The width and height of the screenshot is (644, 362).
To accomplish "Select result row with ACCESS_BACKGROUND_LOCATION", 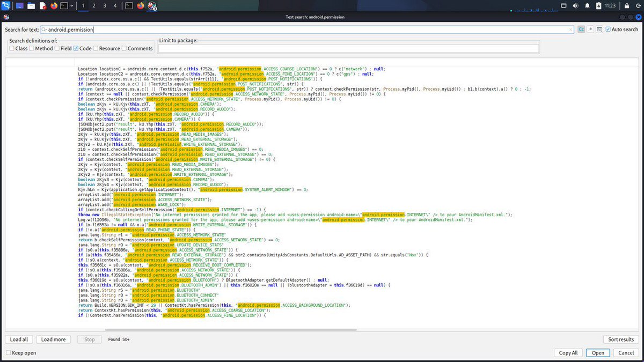I will 214,305.
